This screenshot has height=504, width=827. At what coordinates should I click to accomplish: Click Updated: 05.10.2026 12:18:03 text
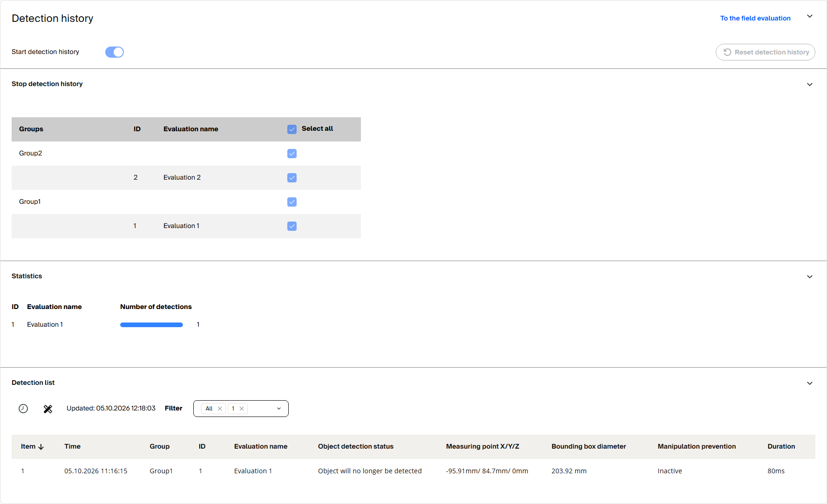click(111, 408)
